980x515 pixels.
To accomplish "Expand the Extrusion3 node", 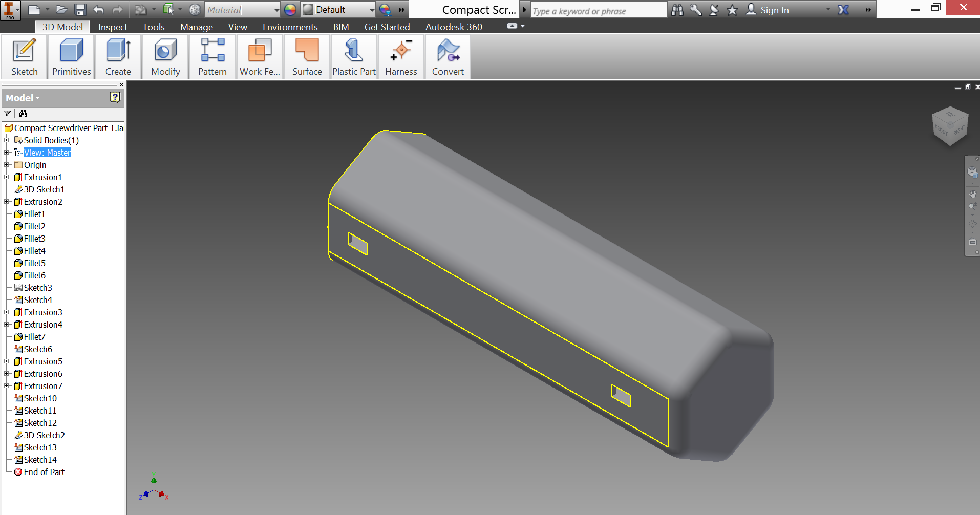I will tap(7, 312).
